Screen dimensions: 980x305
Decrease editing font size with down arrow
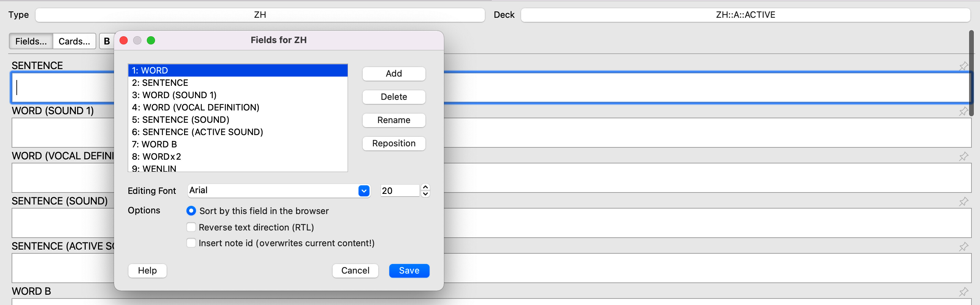[x=426, y=194]
